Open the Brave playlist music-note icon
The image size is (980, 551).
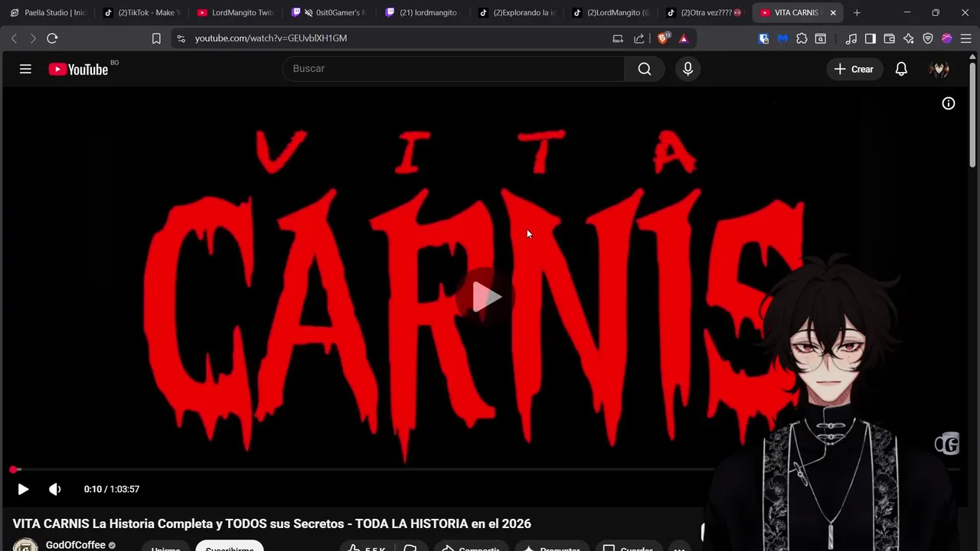(x=851, y=38)
